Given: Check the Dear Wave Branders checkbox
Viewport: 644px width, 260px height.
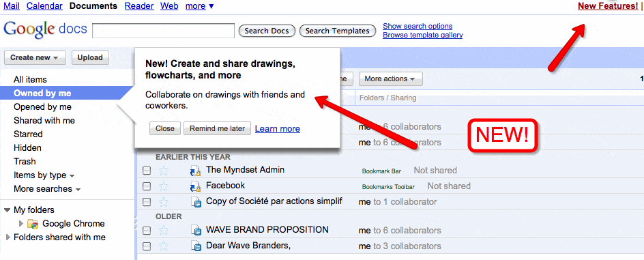Looking at the screenshot, I should pos(147,246).
